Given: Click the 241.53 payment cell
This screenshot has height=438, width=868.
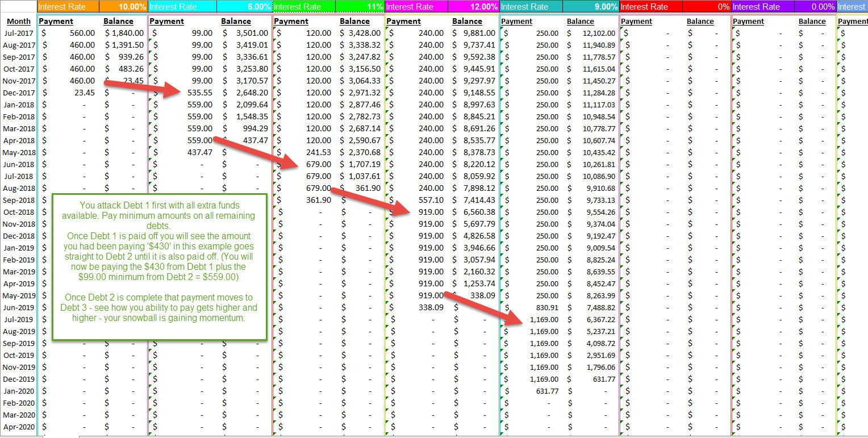Looking at the screenshot, I should (x=318, y=152).
